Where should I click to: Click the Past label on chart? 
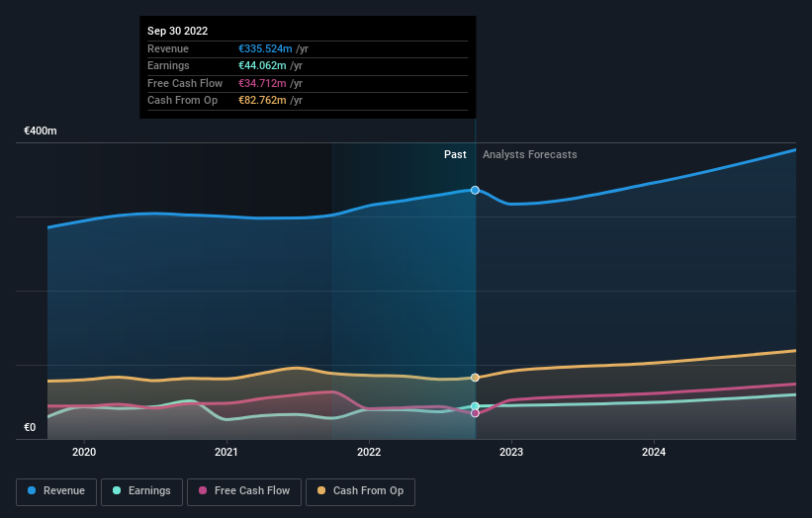455,154
